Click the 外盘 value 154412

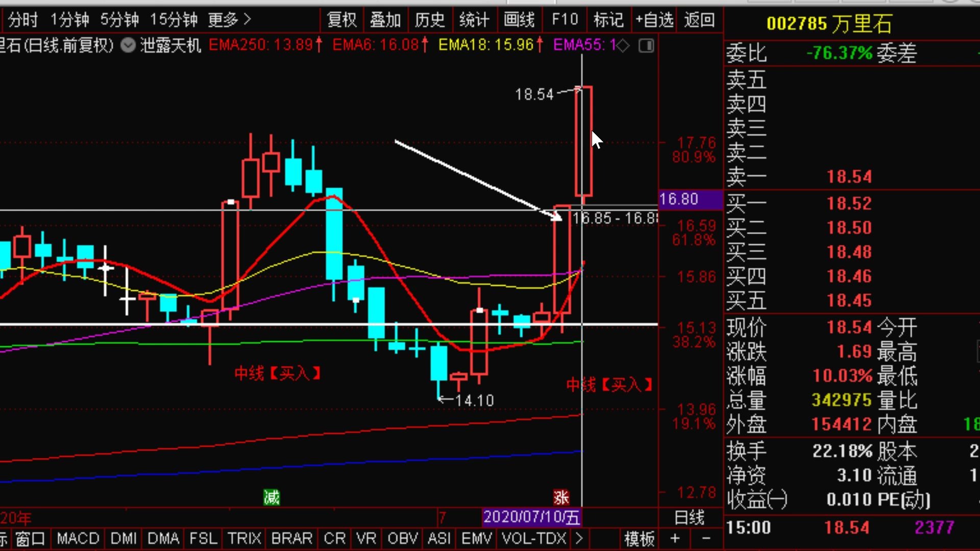[x=842, y=424]
